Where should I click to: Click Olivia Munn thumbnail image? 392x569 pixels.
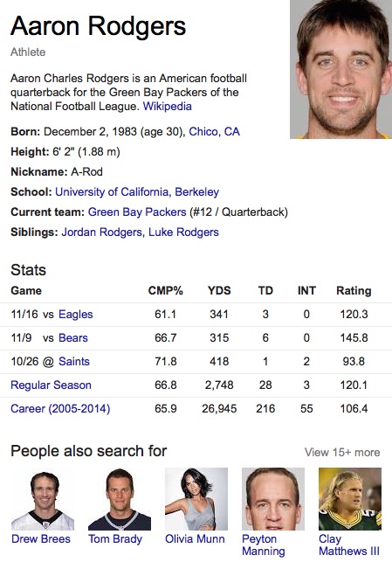click(196, 499)
